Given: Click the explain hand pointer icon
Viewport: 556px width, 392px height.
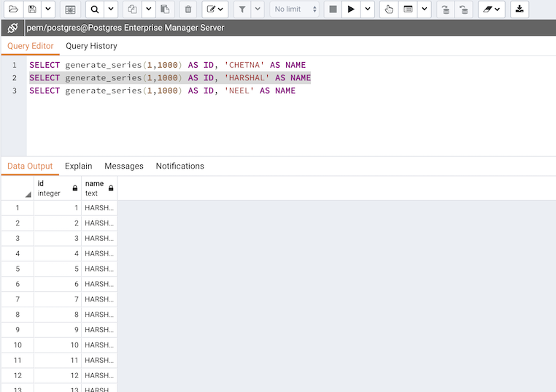Looking at the screenshot, I should (389, 9).
